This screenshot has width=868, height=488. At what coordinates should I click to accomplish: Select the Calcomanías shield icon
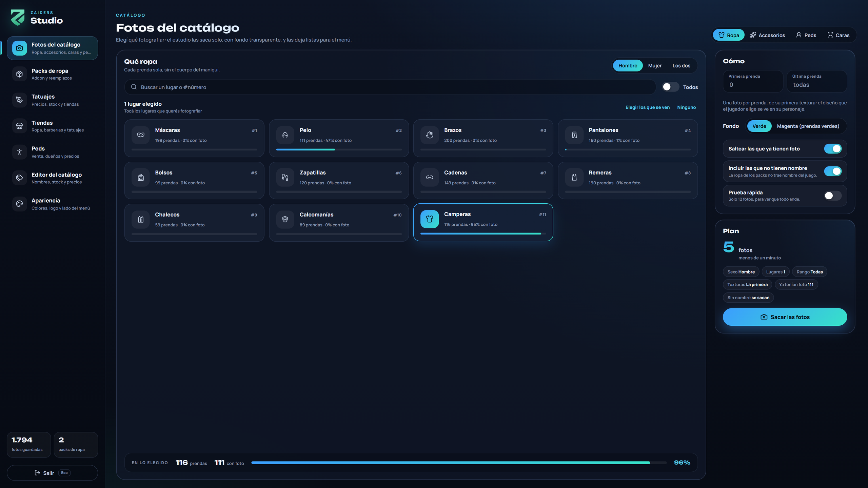pos(285,219)
